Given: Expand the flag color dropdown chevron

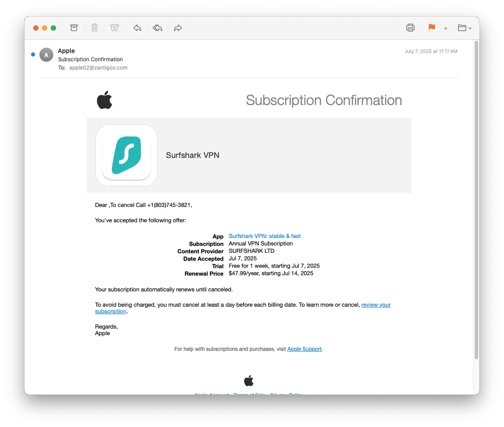Looking at the screenshot, I should [x=445, y=28].
